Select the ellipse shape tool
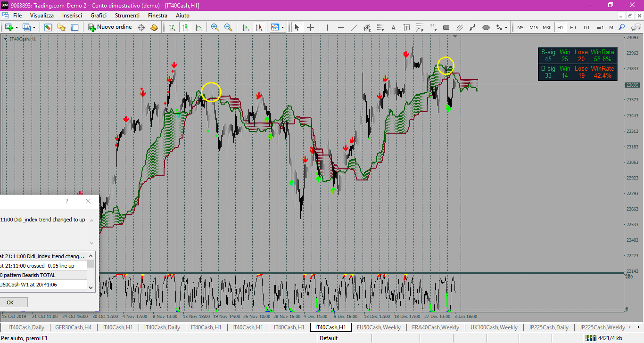This screenshot has width=644, height=343. (x=486, y=27)
